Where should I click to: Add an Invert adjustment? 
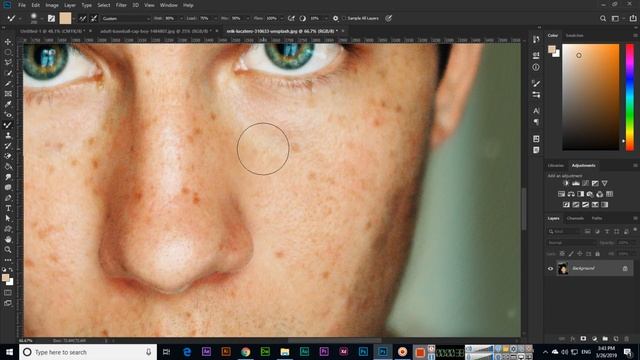[566, 204]
